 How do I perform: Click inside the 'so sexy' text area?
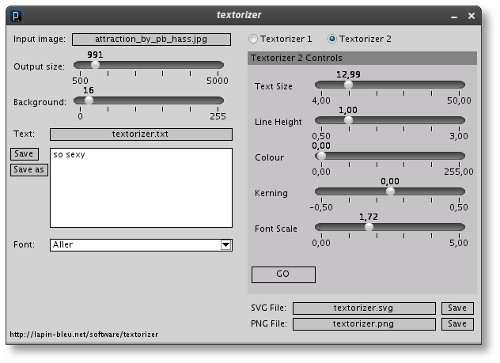pos(141,188)
